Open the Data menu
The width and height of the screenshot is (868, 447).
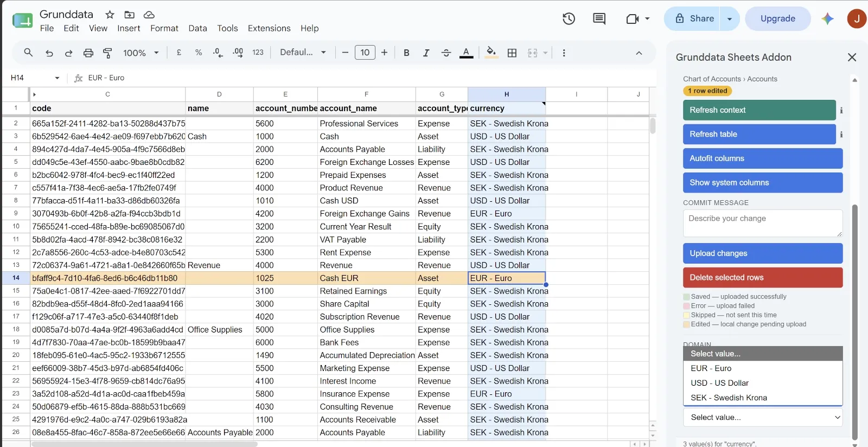click(x=197, y=28)
